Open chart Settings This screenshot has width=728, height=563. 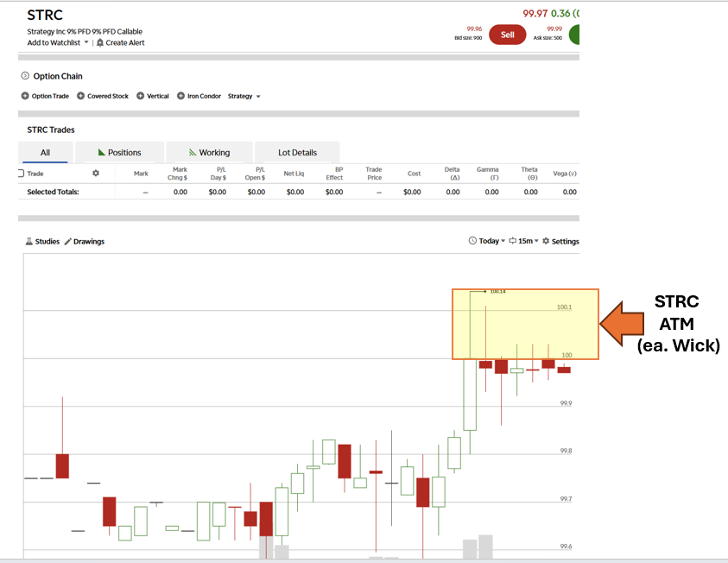pyautogui.click(x=565, y=242)
